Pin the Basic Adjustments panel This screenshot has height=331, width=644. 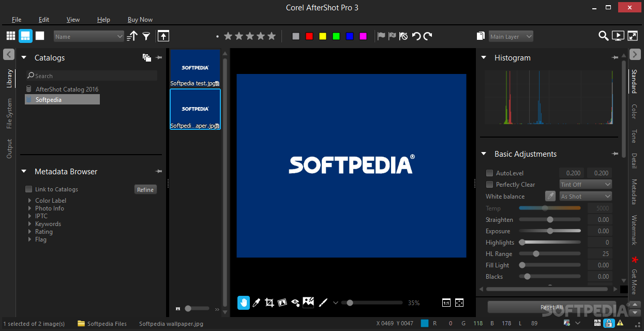click(x=615, y=154)
